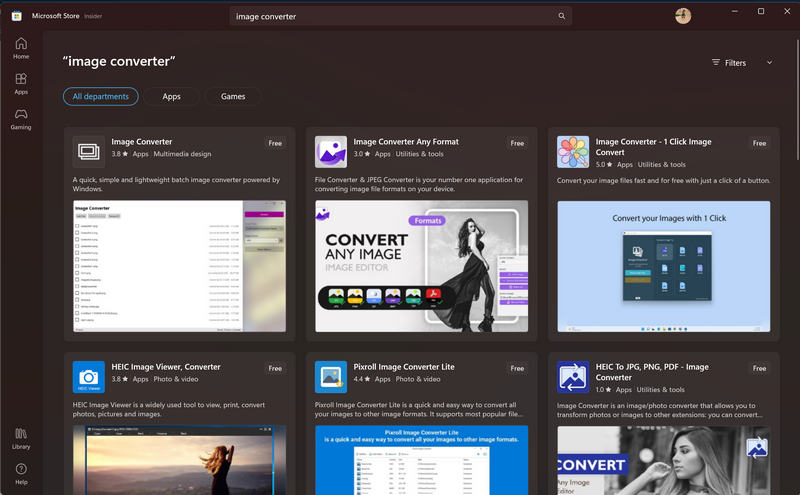800x495 pixels.
Task: Expand filters with chevron arrow
Action: (769, 62)
